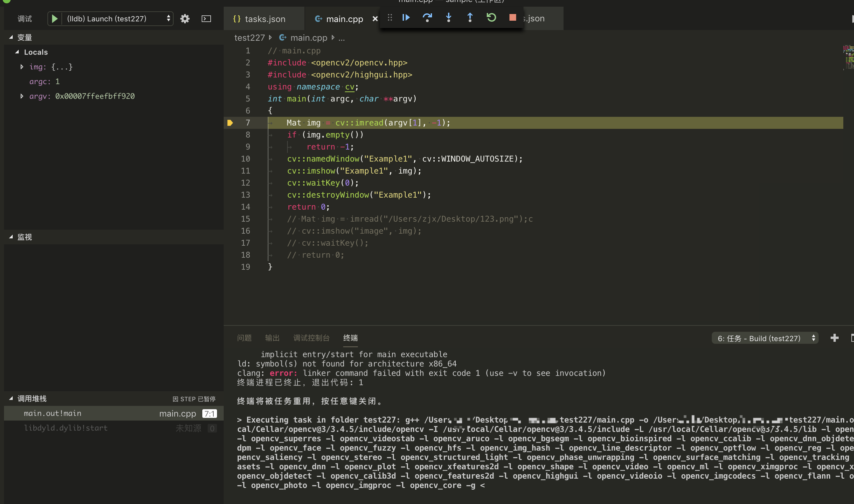Restart the debug session
Screen dimensions: 854x504
(x=491, y=18)
